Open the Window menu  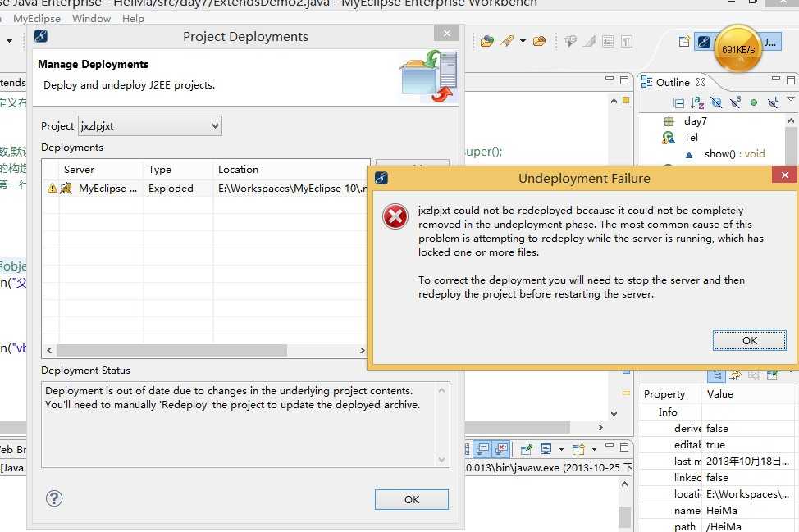tap(91, 18)
